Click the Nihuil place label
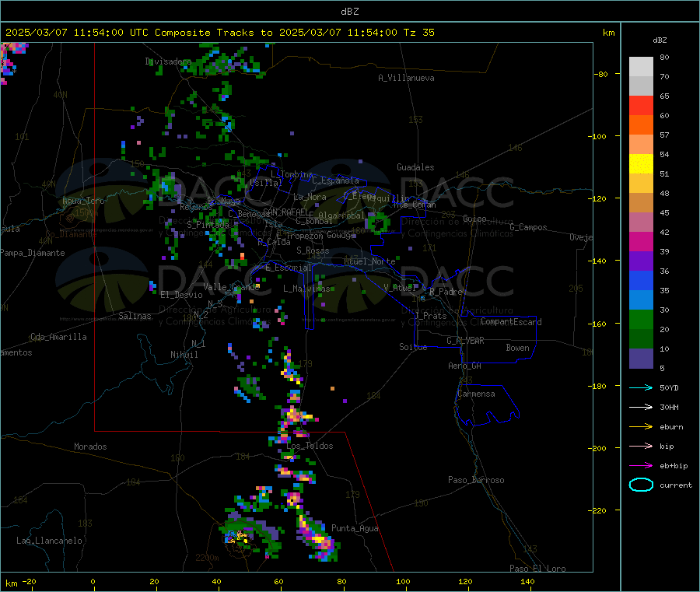This screenshot has height=592, width=700. [184, 355]
